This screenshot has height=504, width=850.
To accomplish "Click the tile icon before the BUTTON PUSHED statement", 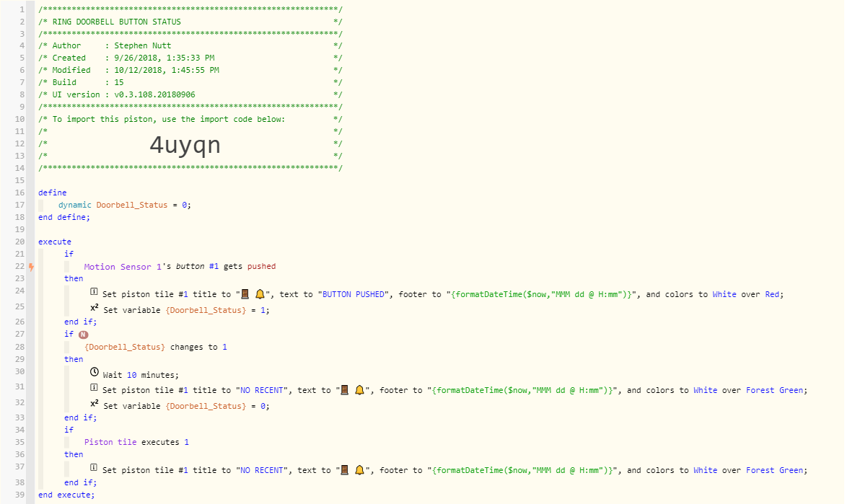I will click(94, 292).
